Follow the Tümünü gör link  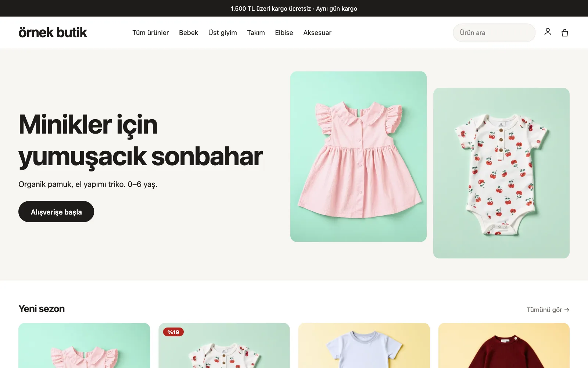tap(548, 310)
